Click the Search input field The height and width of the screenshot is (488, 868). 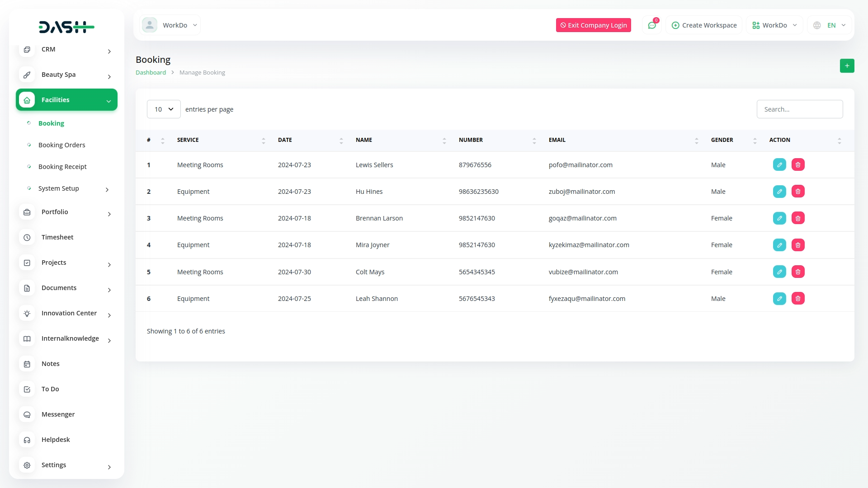click(799, 109)
